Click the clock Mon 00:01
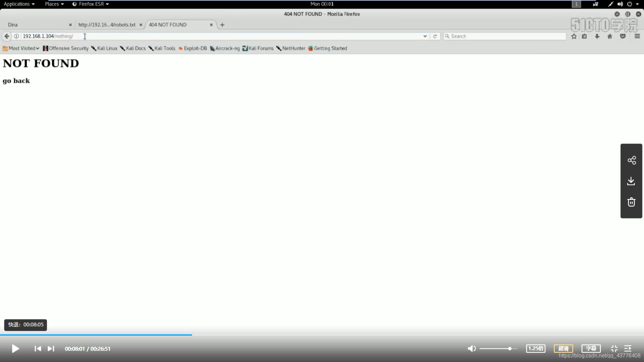Viewport: 644px width, 362px height. point(322,4)
